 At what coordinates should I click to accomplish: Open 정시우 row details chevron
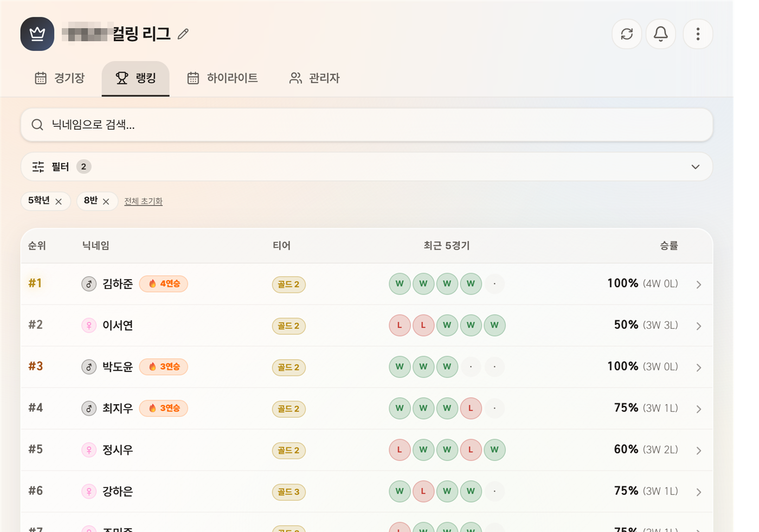[699, 451]
